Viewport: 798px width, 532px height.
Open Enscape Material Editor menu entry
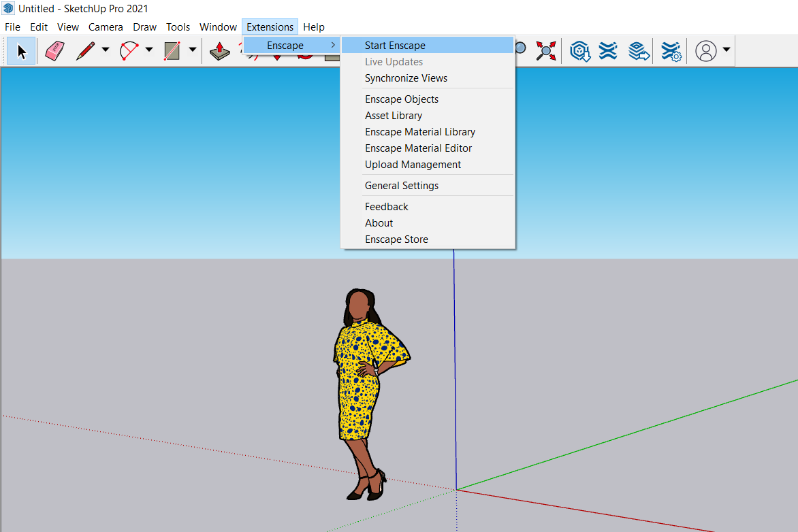418,148
